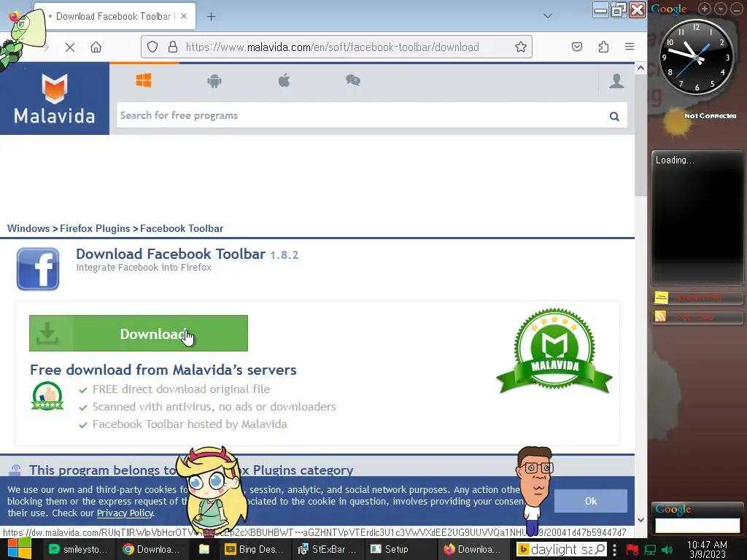This screenshot has width=747, height=560.
Task: Accept cookies with the Ok button
Action: click(x=591, y=501)
